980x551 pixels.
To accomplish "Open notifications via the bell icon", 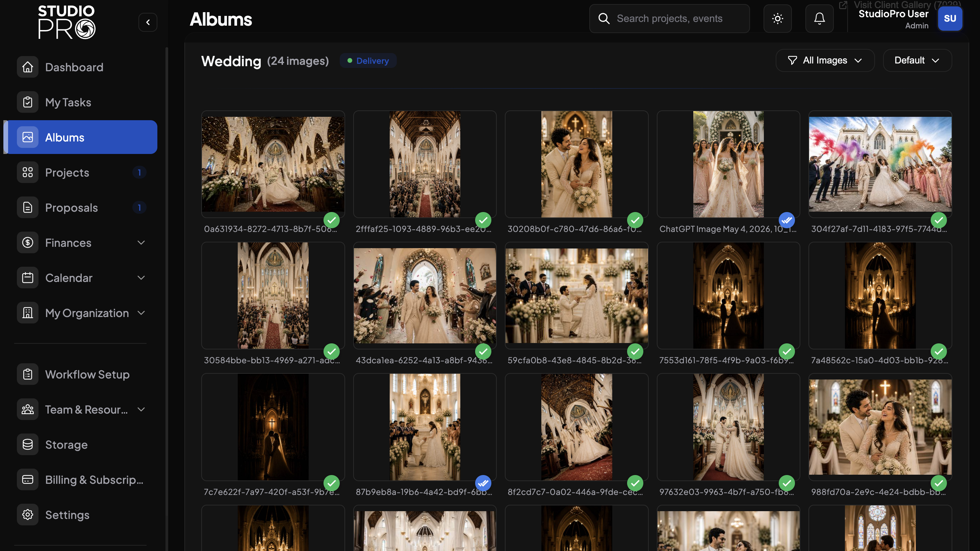I will 820,19.
